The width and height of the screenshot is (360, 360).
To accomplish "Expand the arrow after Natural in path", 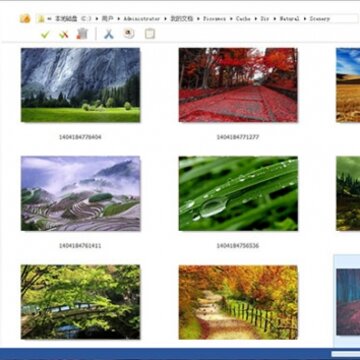I will [x=305, y=19].
